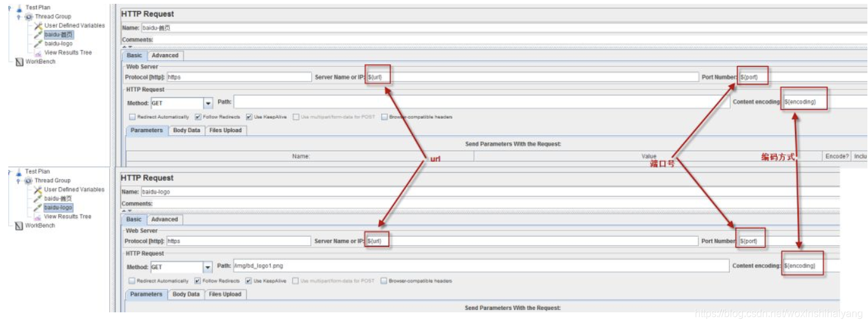The image size is (868, 325).
Task: Click View Results Tree icon in lower tree
Action: (x=38, y=216)
